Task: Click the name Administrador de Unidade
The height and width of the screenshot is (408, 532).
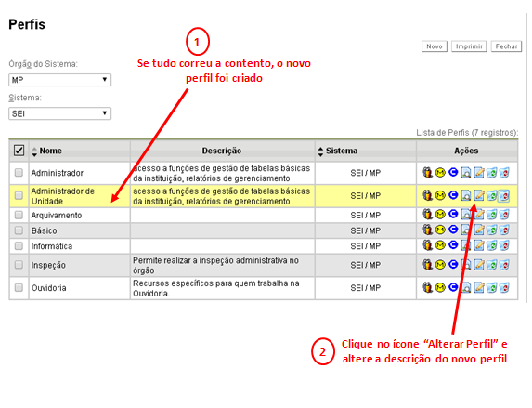Action: [x=63, y=196]
